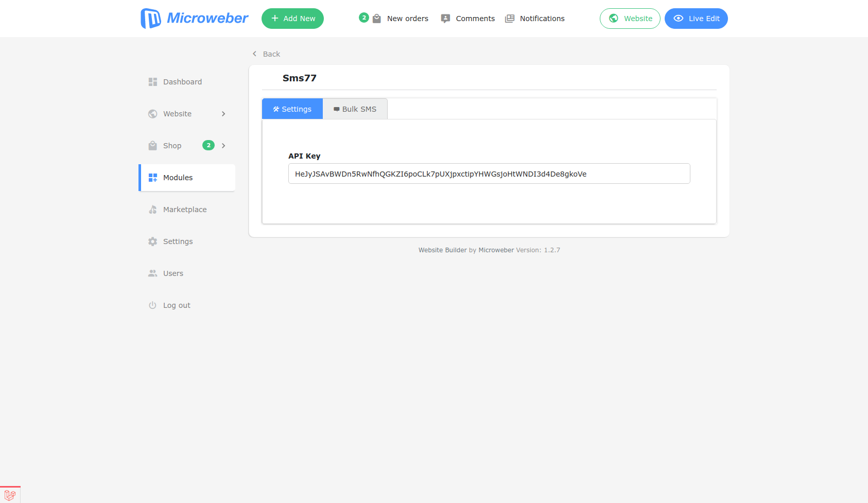Open the Website button in header
Viewport: 868px width, 503px height.
pyautogui.click(x=630, y=19)
